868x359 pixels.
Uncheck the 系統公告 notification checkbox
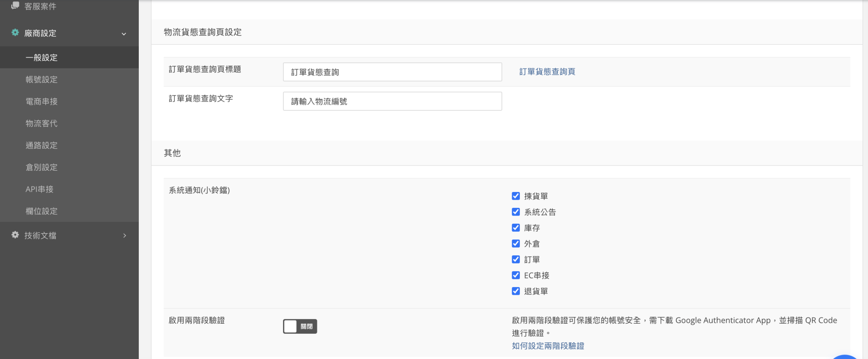tap(516, 212)
